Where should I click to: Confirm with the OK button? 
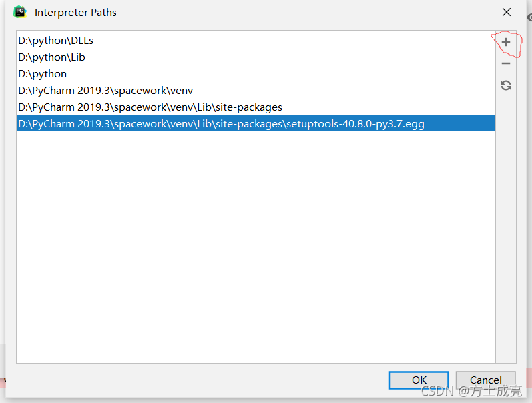[419, 380]
